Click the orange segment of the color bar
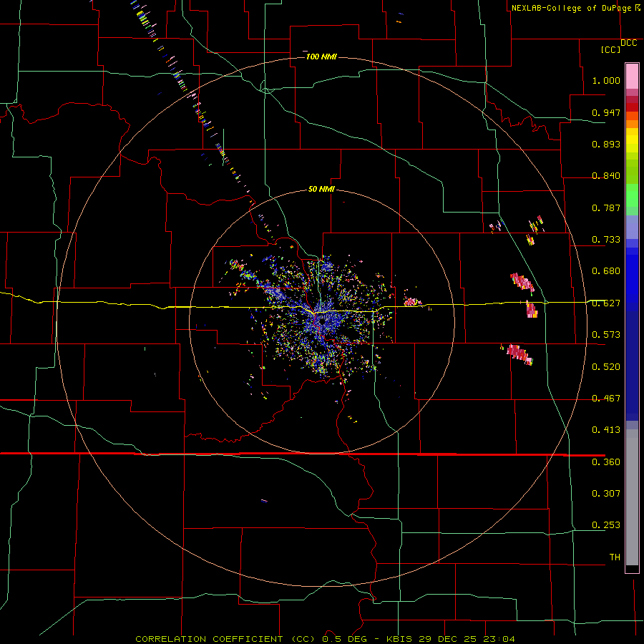 632,124
